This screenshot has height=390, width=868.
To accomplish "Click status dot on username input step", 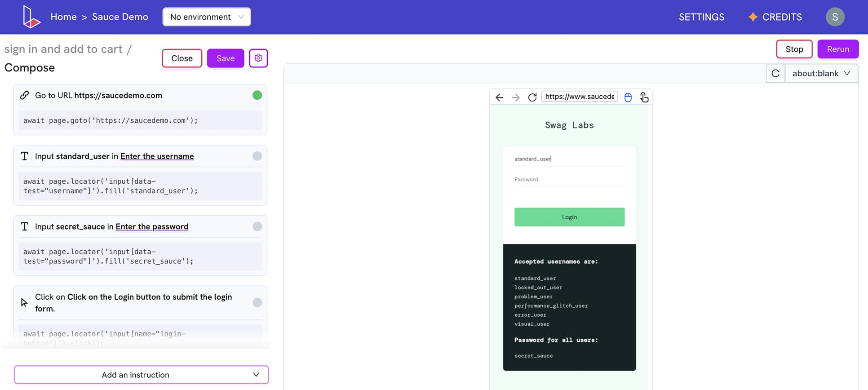I will tap(257, 156).
